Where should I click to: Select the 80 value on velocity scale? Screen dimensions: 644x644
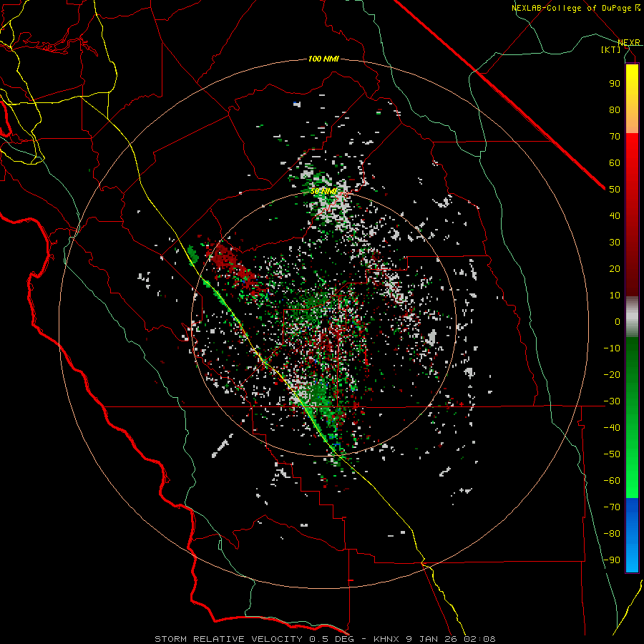[615, 110]
